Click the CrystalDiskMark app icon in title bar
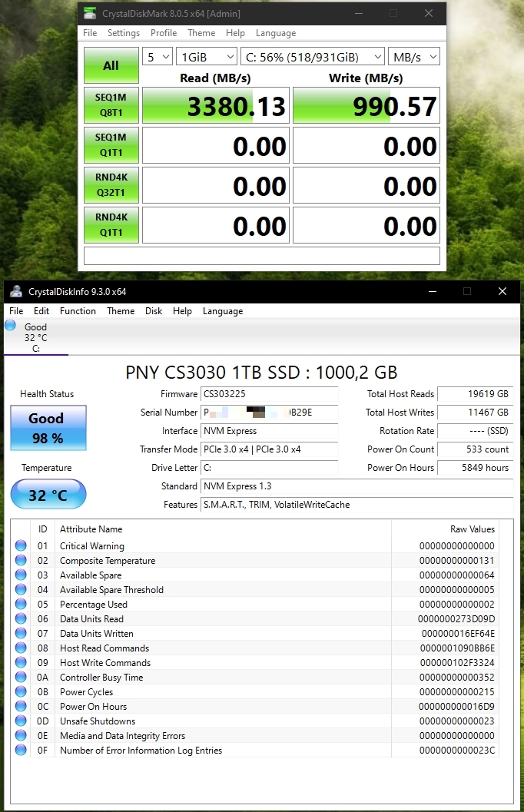524x812 pixels. [x=90, y=14]
